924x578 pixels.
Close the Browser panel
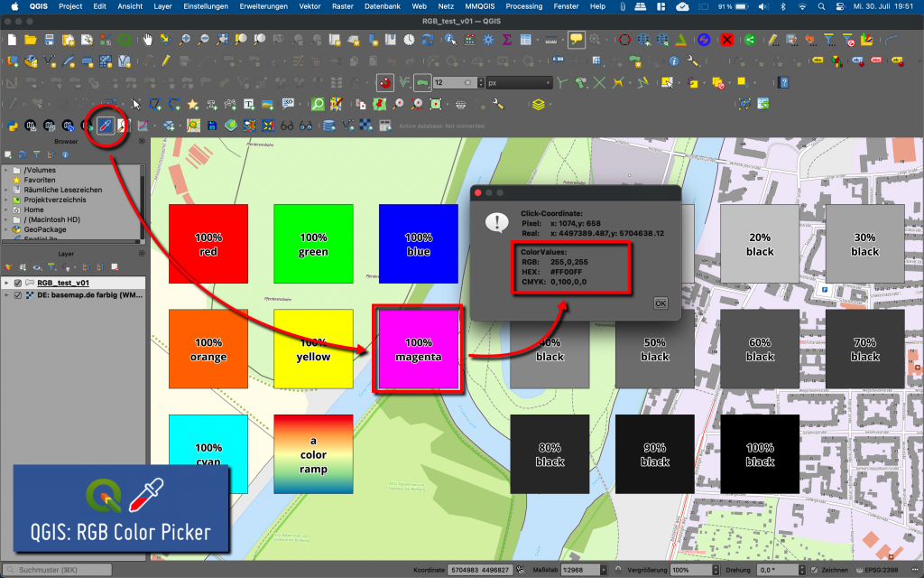pyautogui.click(x=142, y=142)
